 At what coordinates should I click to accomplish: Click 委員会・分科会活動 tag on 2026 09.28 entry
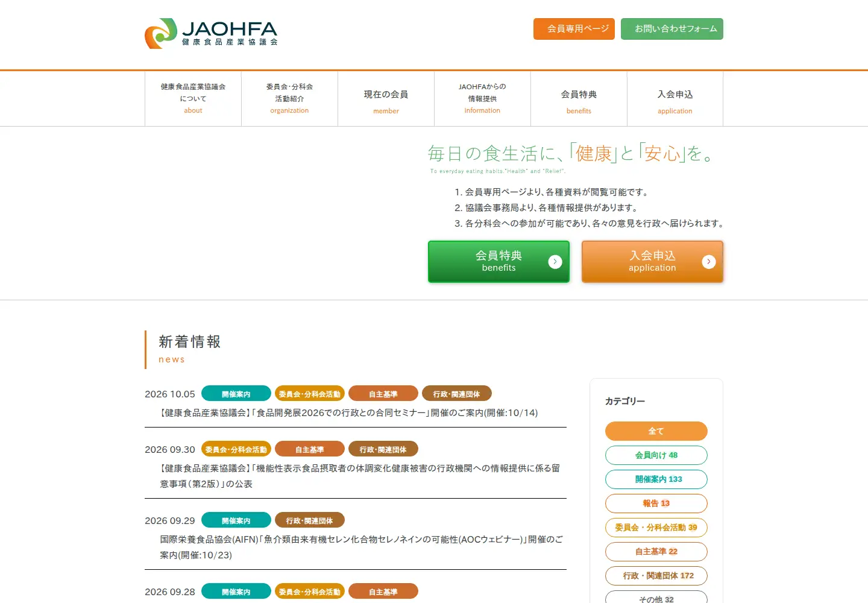coord(310,592)
